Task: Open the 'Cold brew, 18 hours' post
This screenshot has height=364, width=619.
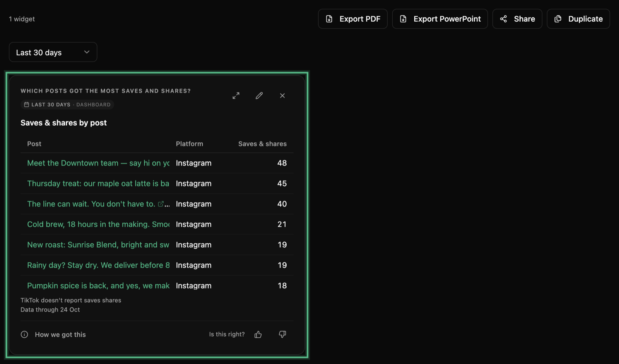Action: point(98,224)
